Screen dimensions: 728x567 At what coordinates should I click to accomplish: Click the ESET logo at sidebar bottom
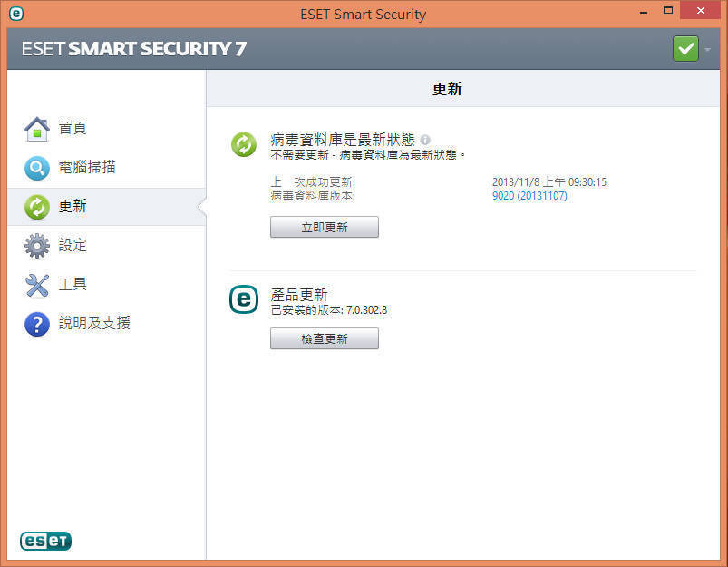[x=45, y=541]
